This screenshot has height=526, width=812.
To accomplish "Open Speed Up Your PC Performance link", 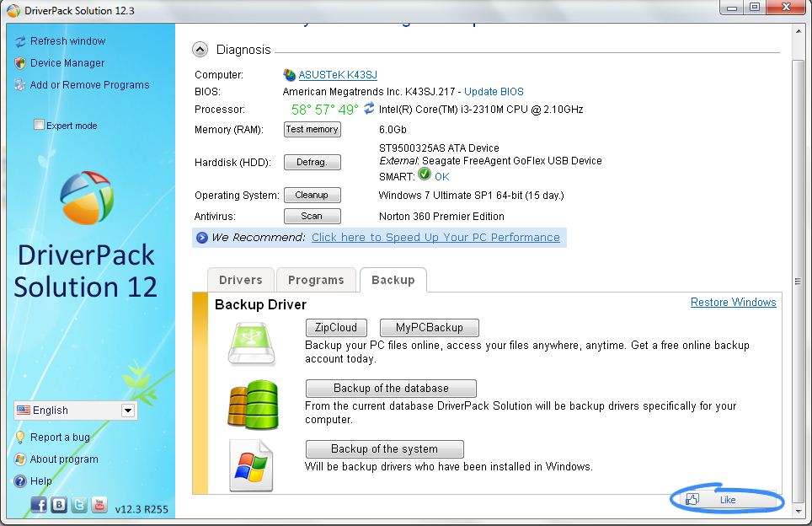I will [435, 238].
